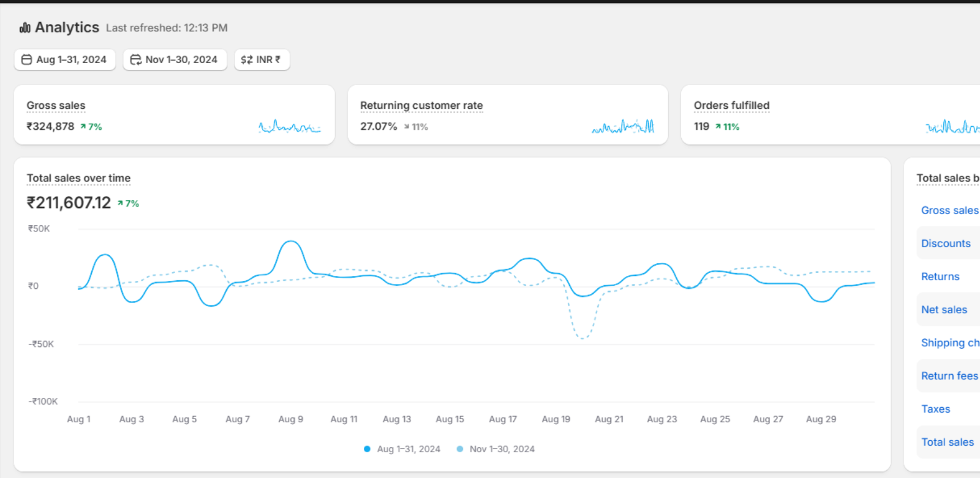The image size is (980, 478).
Task: Toggle the Aug 1–31, 2024 legend series
Action: click(x=402, y=449)
